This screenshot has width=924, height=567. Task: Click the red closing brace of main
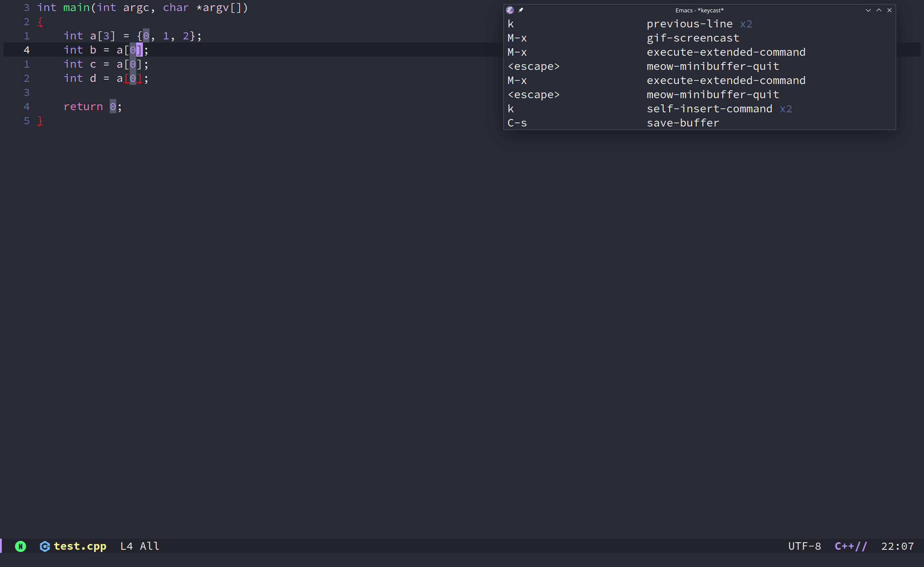(x=40, y=121)
